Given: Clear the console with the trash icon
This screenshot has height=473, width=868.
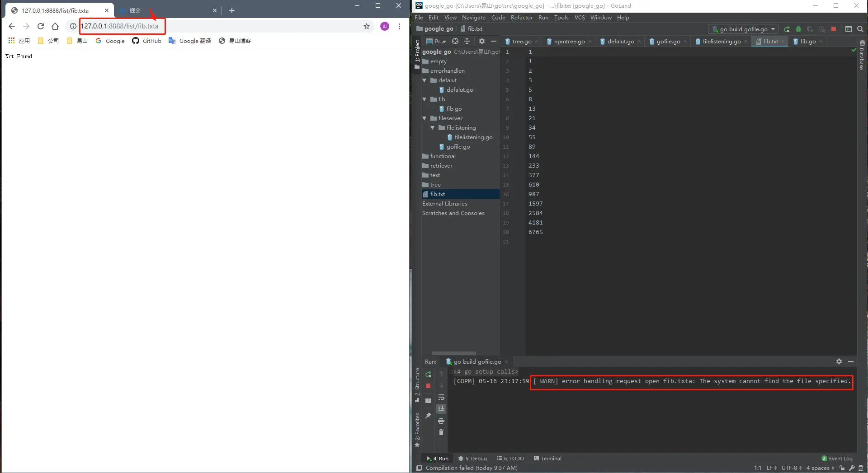Looking at the screenshot, I should pos(441,432).
